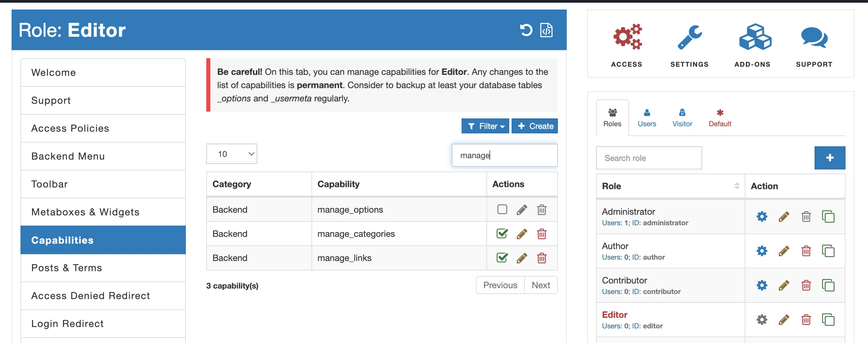Viewport: 868px width, 343px height.
Task: Delete the Contributor role
Action: (806, 285)
